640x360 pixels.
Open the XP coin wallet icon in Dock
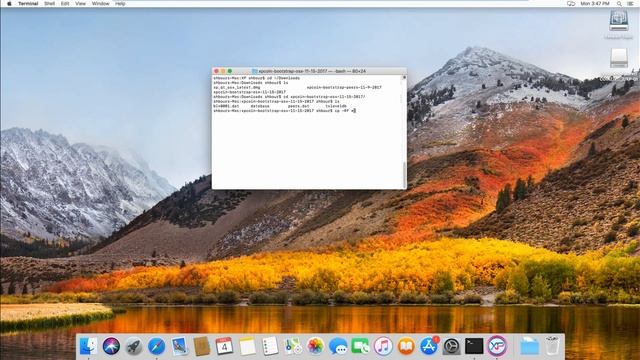[x=497, y=346]
